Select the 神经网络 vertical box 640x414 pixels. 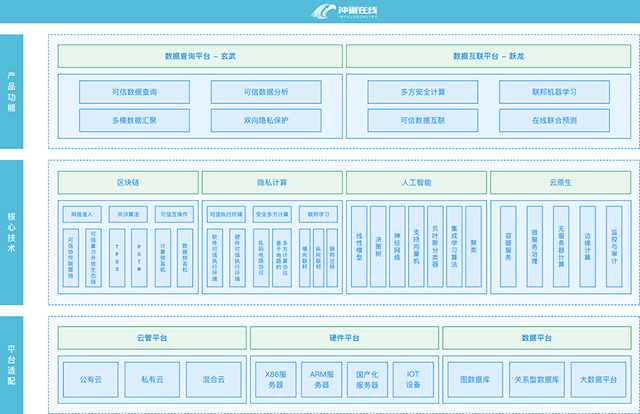click(x=397, y=248)
